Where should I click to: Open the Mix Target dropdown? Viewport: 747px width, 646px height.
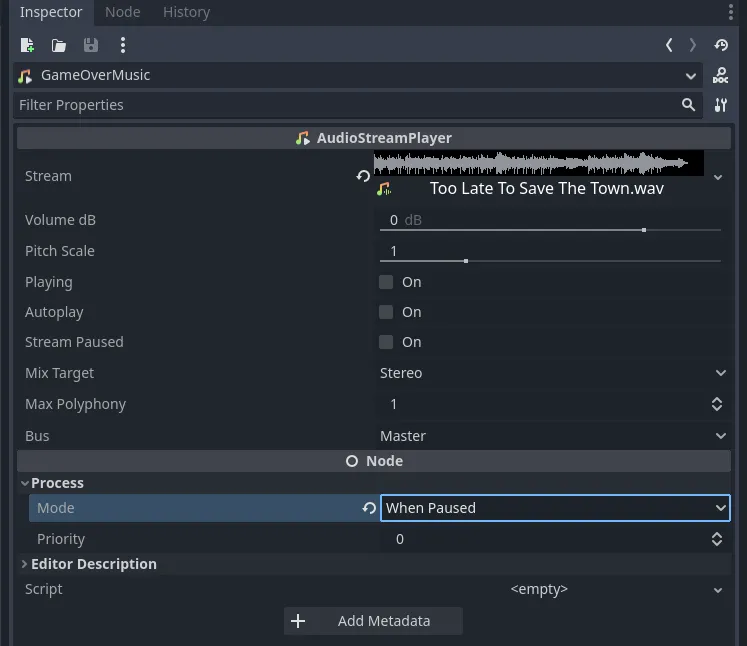721,373
